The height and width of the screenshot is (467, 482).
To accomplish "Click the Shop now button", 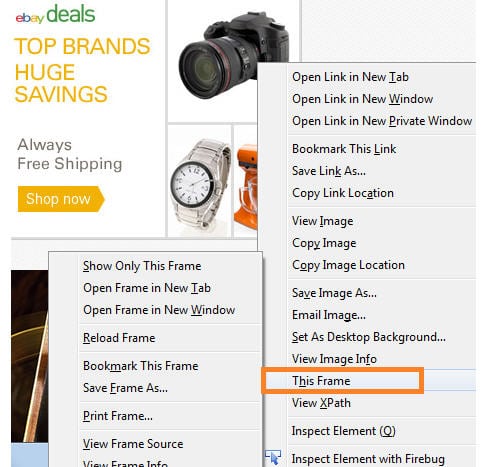I will click(61, 199).
